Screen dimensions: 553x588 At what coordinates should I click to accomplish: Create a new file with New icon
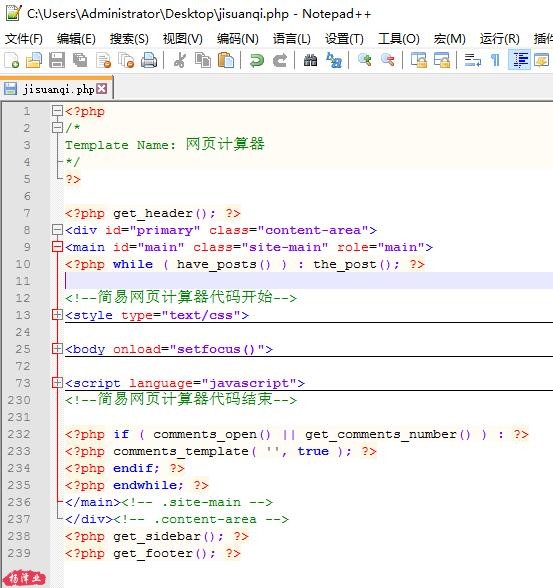(x=11, y=60)
